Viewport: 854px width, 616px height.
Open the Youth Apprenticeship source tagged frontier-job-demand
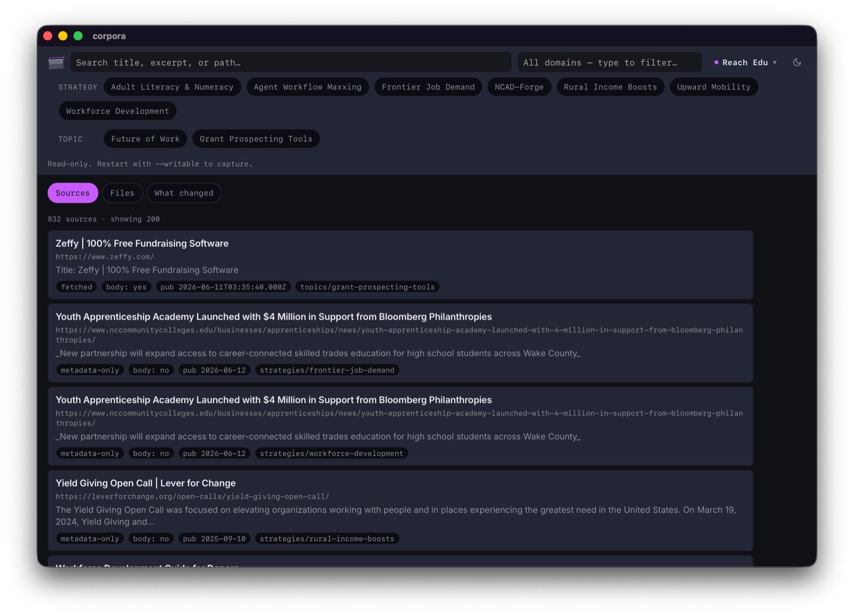coord(273,317)
